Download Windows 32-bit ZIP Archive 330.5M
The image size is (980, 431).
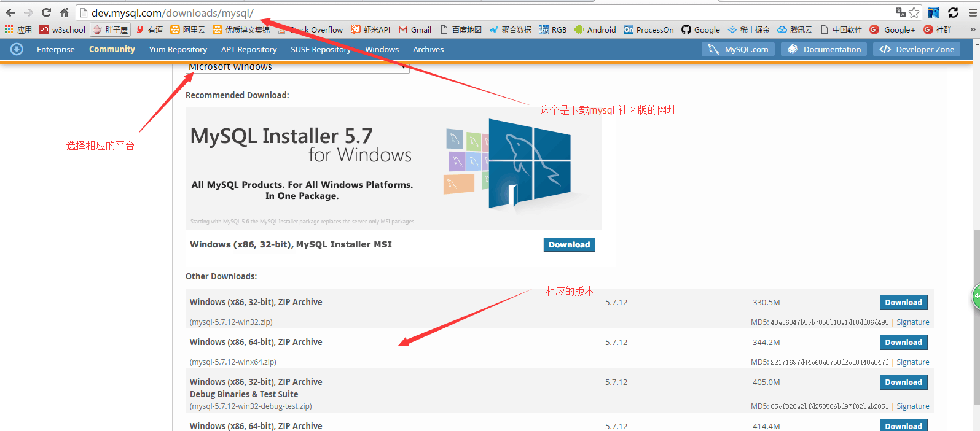tap(904, 302)
